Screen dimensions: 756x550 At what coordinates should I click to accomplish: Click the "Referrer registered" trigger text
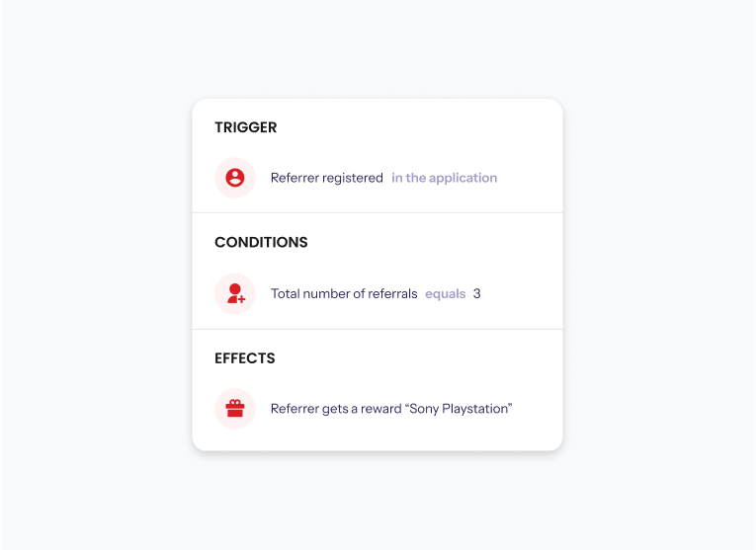tap(327, 178)
